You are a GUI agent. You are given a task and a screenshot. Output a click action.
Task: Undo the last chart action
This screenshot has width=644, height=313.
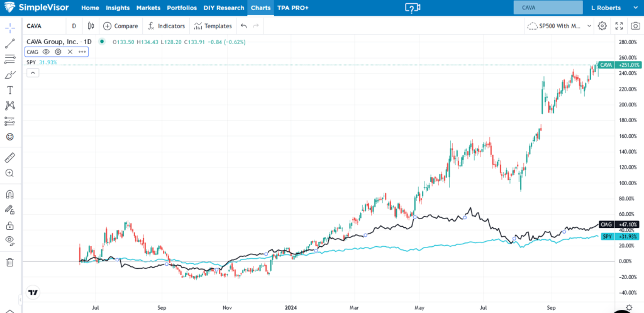(x=243, y=26)
